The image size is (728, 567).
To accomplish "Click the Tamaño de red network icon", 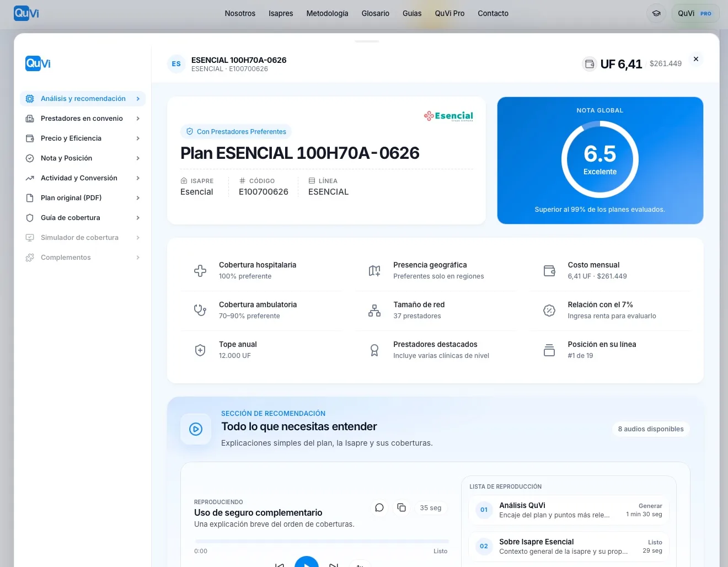I will click(x=374, y=310).
